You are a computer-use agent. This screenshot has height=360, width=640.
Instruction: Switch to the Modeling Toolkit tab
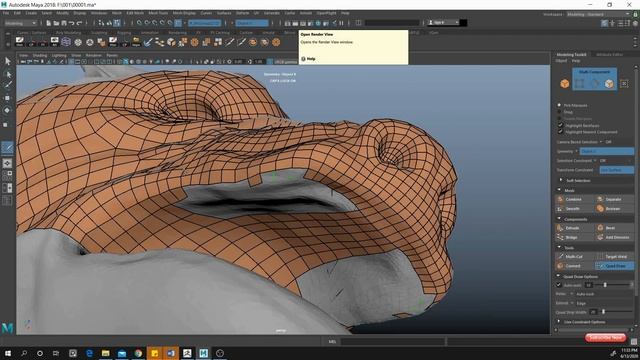[x=571, y=54]
